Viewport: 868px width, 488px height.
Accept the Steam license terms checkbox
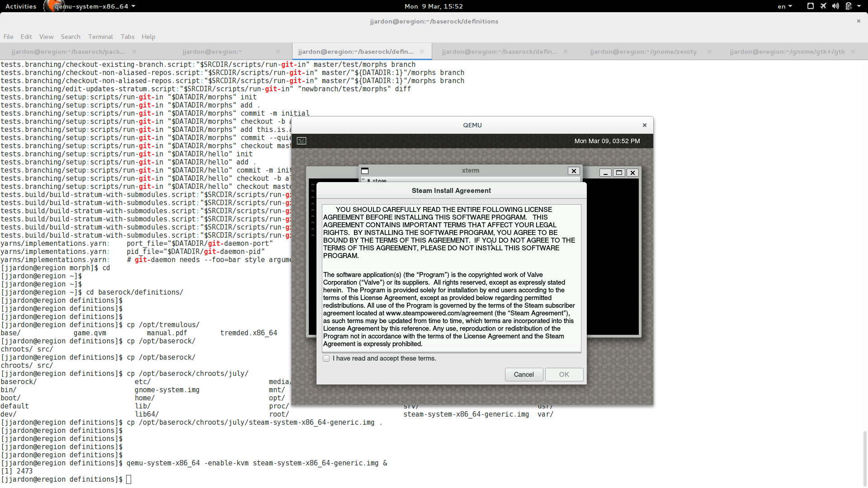[326, 358]
